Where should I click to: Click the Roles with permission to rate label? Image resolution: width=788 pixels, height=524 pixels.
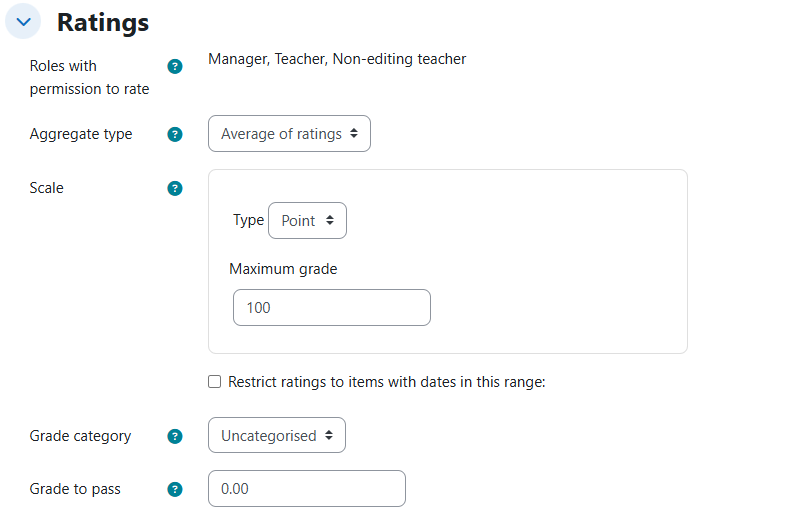coord(89,77)
